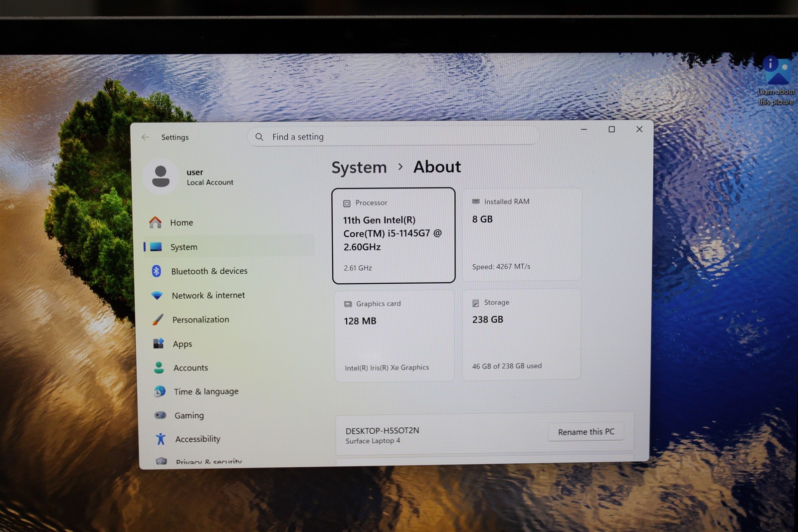Open the Installed RAM card
Image resolution: width=798 pixels, height=532 pixels.
522,234
